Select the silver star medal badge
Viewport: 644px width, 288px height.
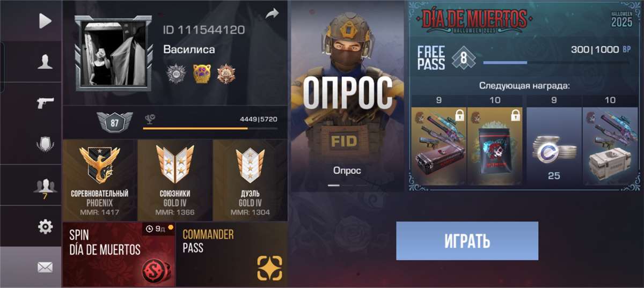click(x=174, y=73)
